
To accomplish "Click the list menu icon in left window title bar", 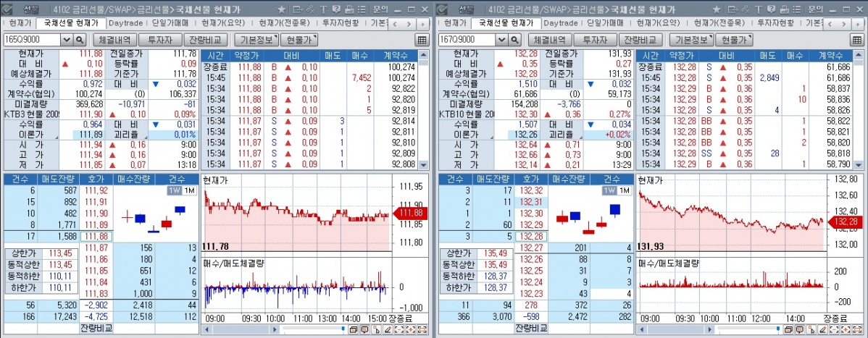I will pos(362,9).
